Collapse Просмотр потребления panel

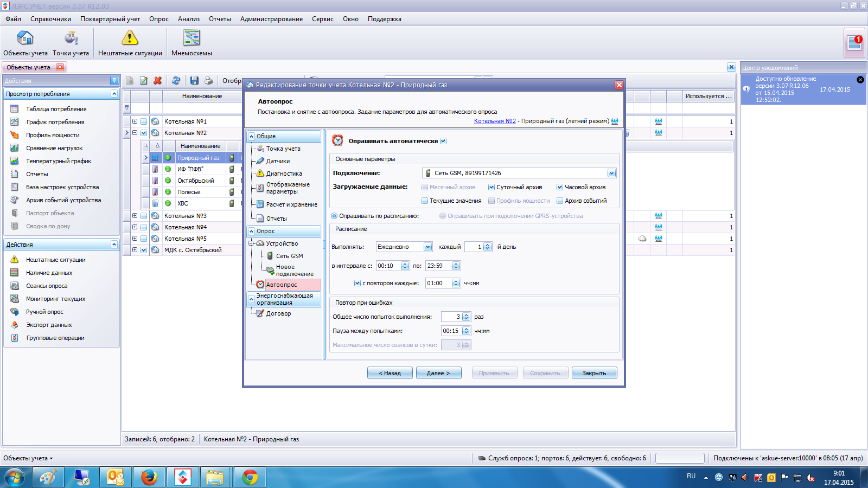(114, 94)
